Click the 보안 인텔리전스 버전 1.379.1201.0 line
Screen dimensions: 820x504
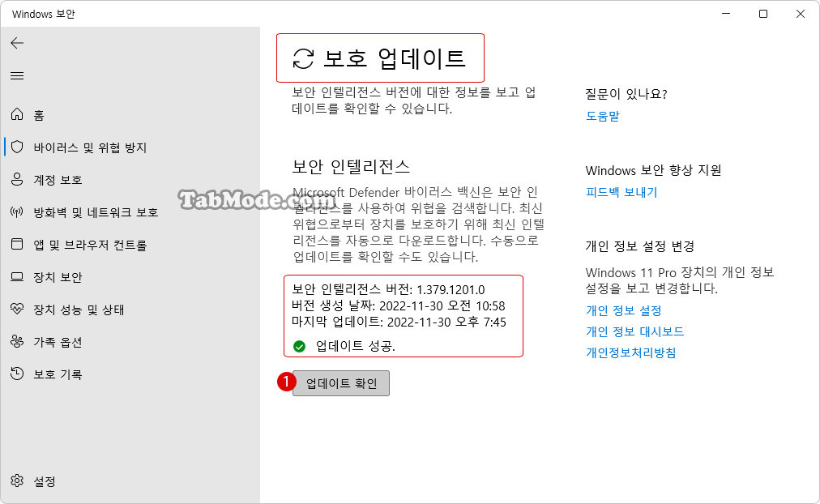pos(388,289)
